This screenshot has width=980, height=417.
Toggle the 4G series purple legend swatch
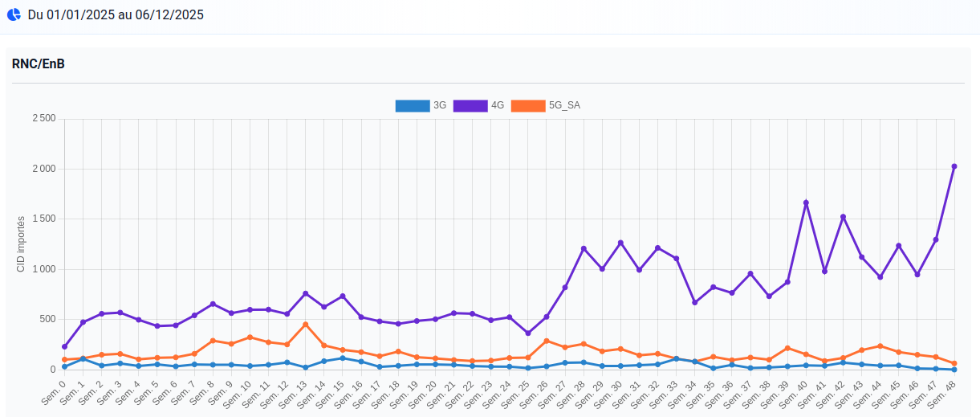click(470, 105)
